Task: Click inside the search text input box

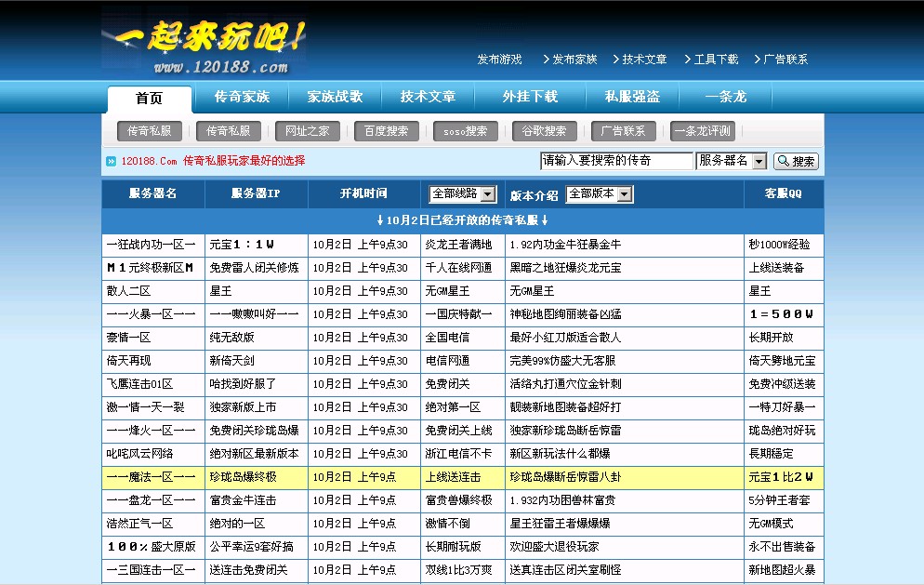Action: click(614, 160)
